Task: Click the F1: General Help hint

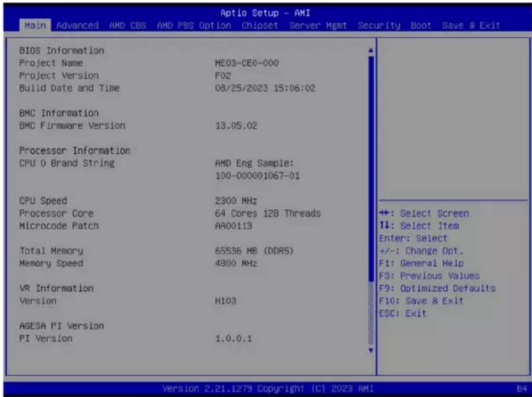Action: tap(421, 264)
